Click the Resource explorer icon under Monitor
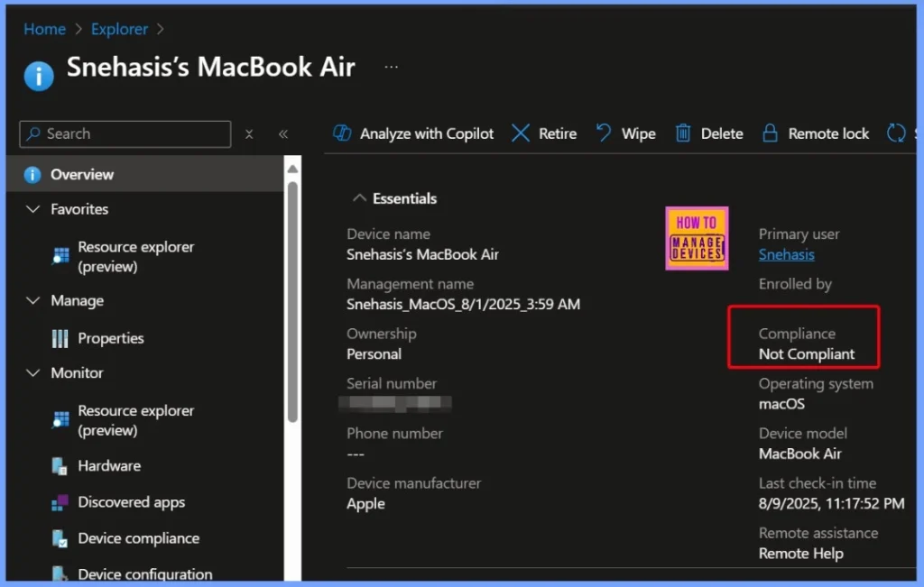Viewport: 924px width, 587px height. coord(60,420)
